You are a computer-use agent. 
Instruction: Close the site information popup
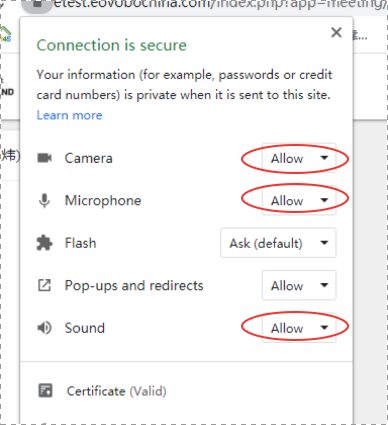(336, 32)
